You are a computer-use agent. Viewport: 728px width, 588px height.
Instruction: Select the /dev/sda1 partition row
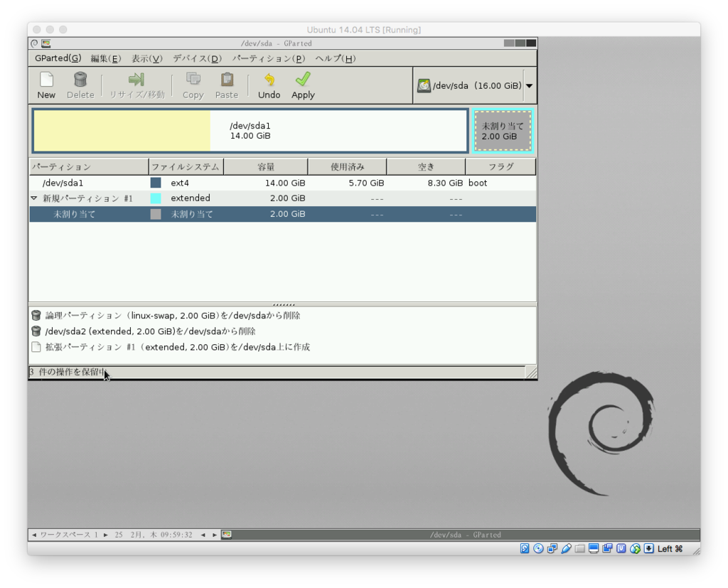point(283,183)
